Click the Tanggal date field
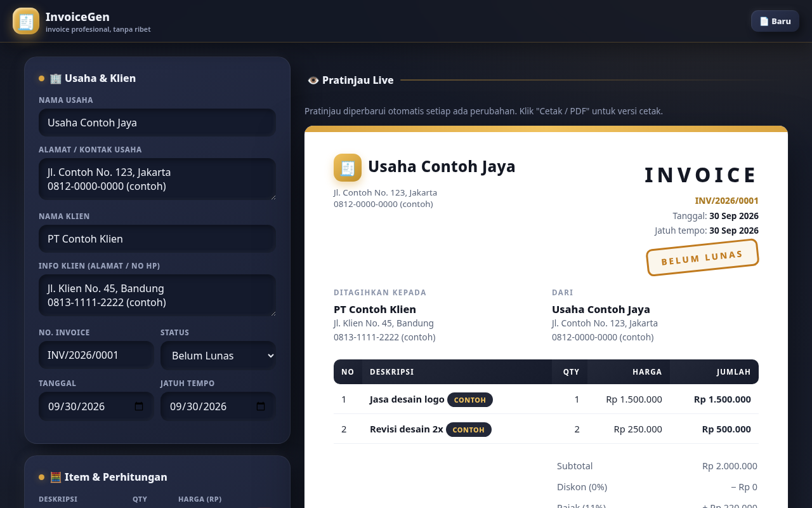The width and height of the screenshot is (812, 508). tap(96, 406)
